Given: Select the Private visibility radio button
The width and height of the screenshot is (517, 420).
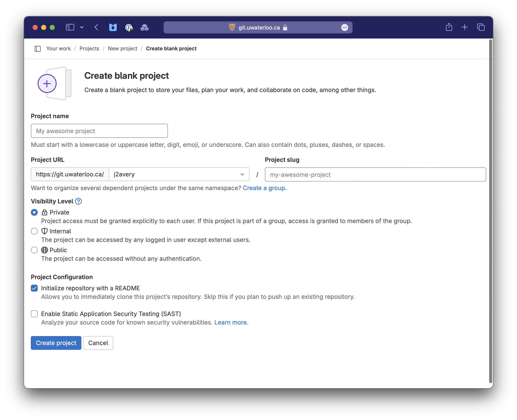Looking at the screenshot, I should pos(34,213).
